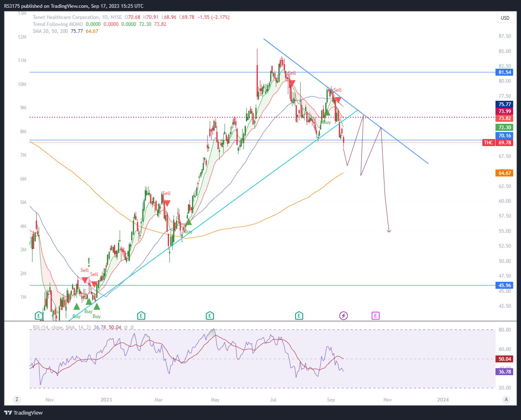The width and height of the screenshot is (521, 420).
Task: Click the purple lightning event icon
Action: [x=343, y=316]
